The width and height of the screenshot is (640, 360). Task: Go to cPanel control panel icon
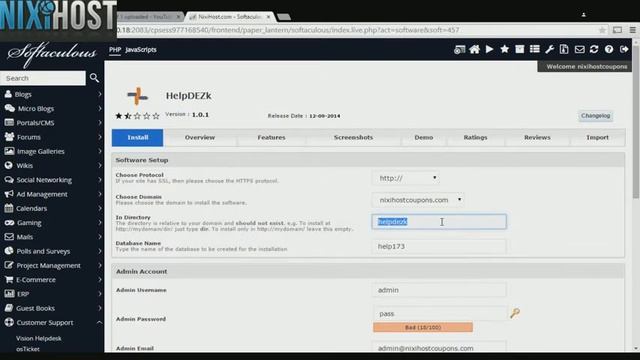point(459,50)
